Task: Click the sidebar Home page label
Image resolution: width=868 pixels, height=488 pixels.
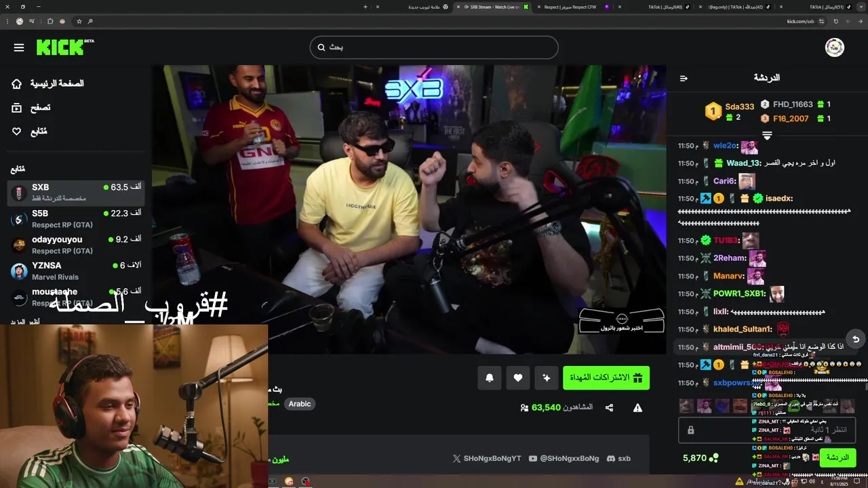Action: 57,83
